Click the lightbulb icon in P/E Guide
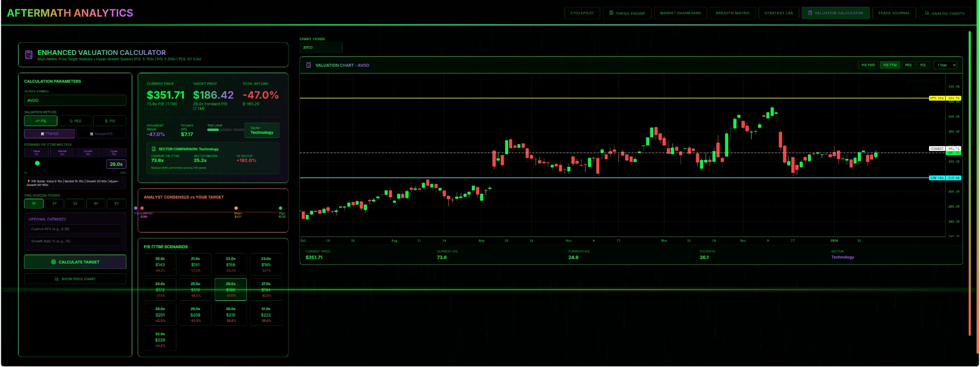The height and width of the screenshot is (367, 980). 29,181
